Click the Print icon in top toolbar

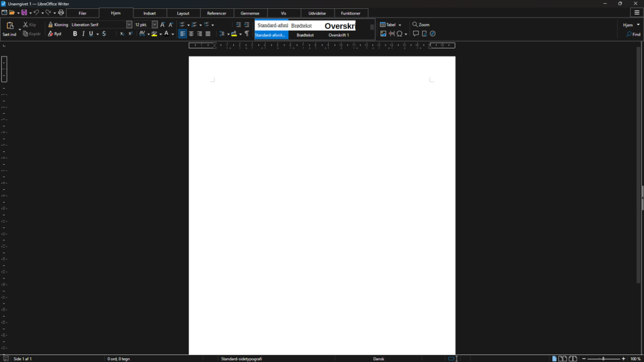[61, 13]
